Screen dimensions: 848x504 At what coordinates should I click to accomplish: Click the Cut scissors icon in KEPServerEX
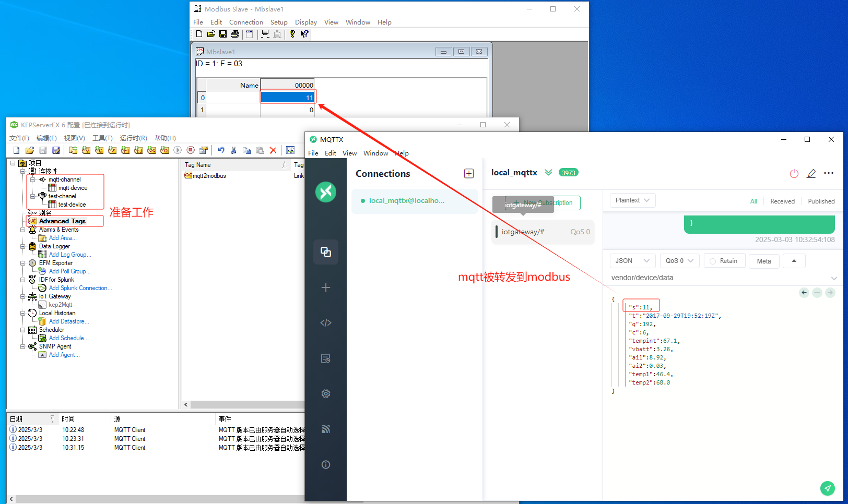234,150
